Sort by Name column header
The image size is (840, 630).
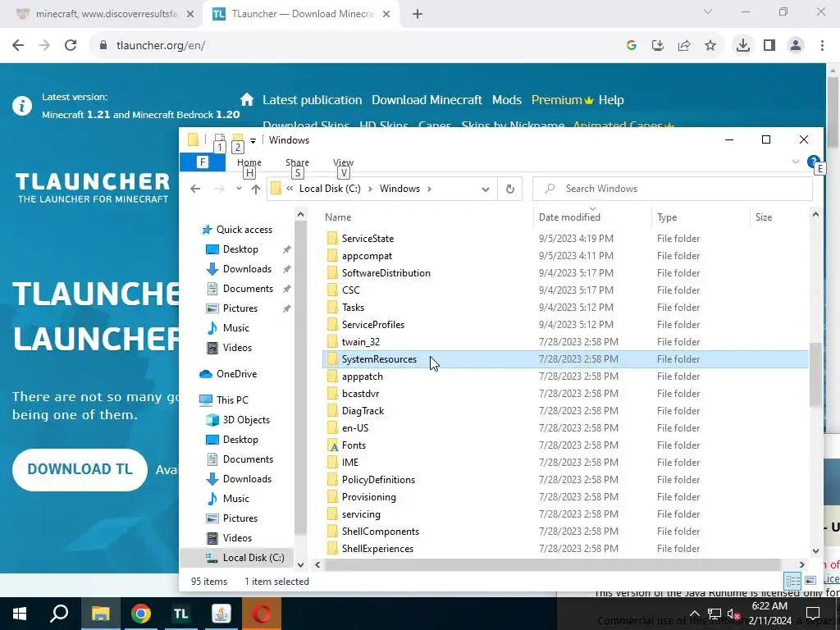click(x=338, y=217)
